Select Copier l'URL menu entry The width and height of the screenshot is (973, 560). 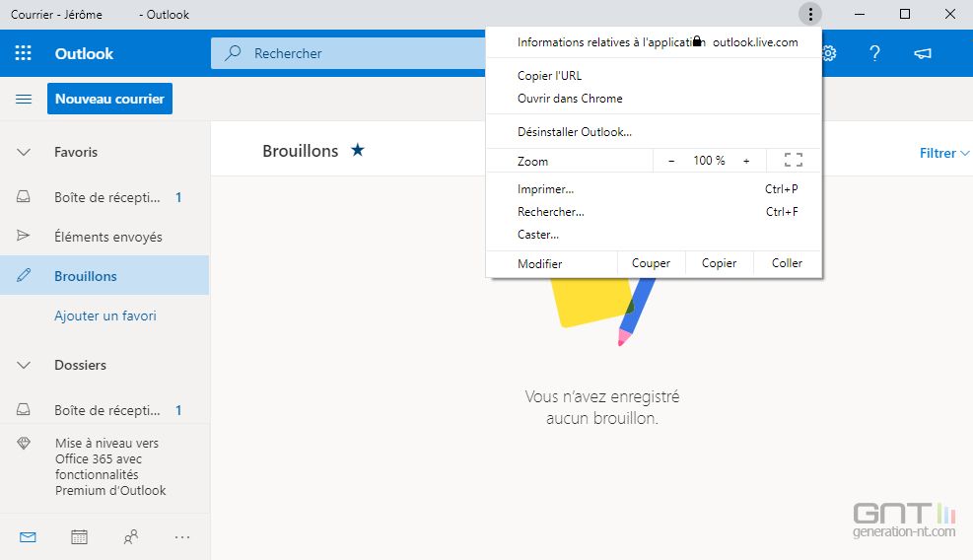click(654, 76)
